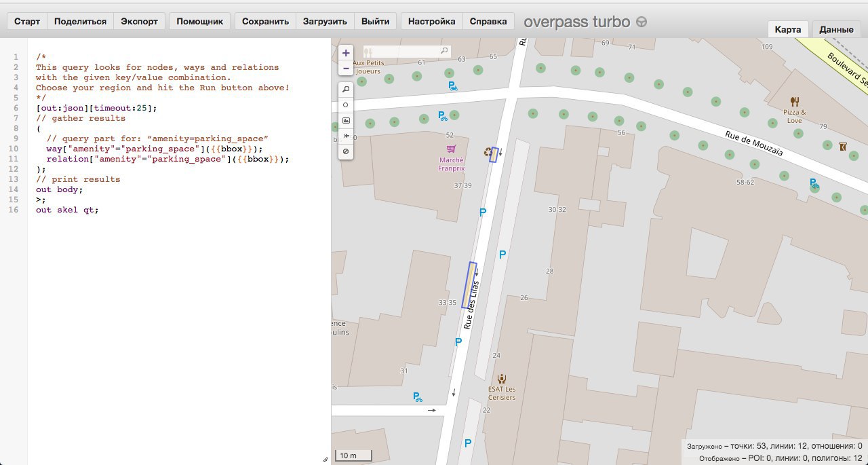Click the locate-me circle map control
Viewport: 868px width, 465px height.
[x=346, y=105]
